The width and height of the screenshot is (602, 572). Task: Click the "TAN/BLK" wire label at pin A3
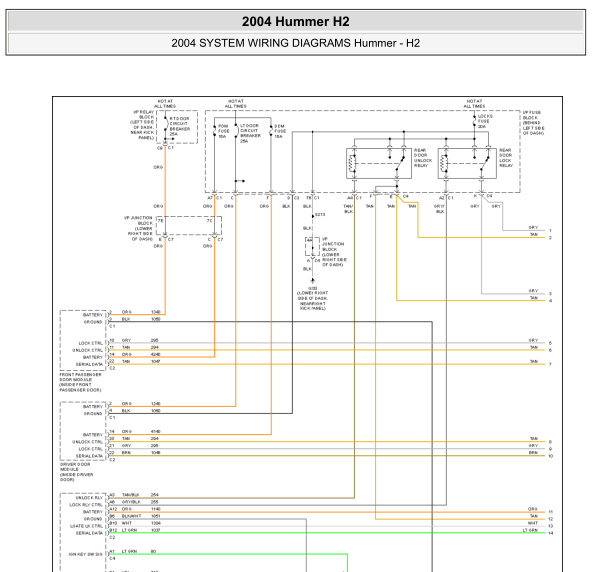131,495
